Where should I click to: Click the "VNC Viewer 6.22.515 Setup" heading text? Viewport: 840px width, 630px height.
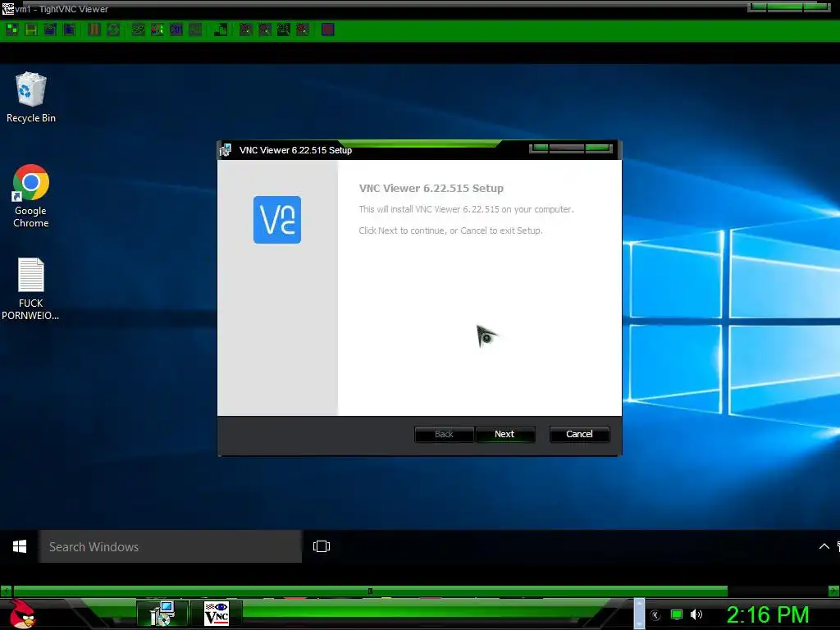coord(431,188)
